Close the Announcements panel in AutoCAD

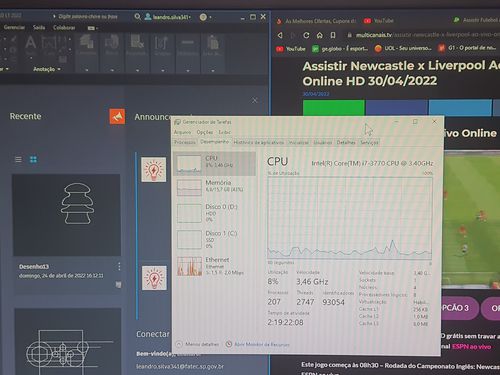click(254, 100)
